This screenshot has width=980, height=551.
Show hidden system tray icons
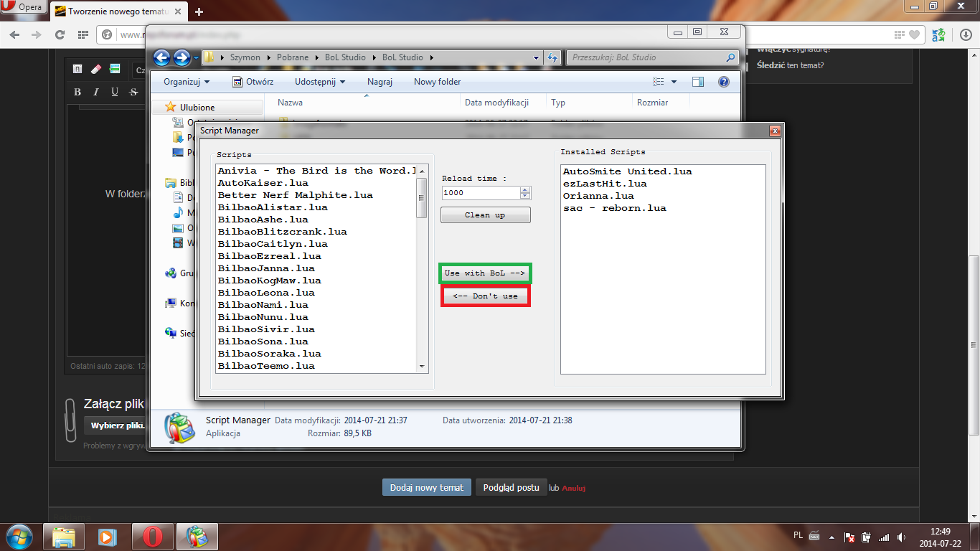832,537
